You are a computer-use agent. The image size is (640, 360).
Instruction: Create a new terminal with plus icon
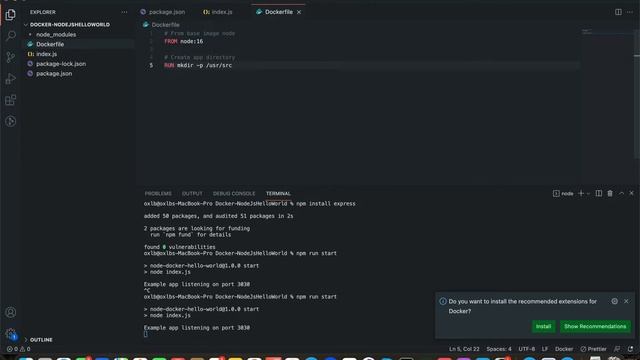coord(581,193)
